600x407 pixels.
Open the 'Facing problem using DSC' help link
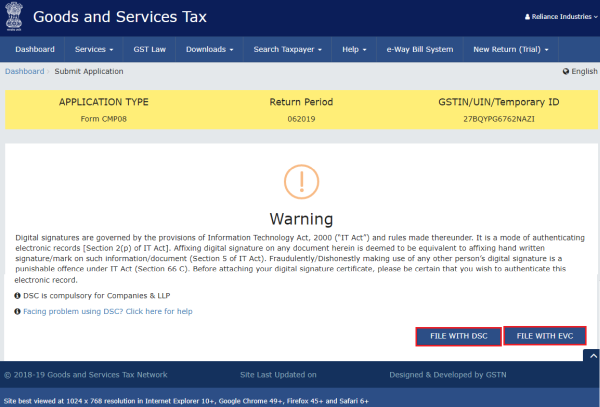[108, 311]
